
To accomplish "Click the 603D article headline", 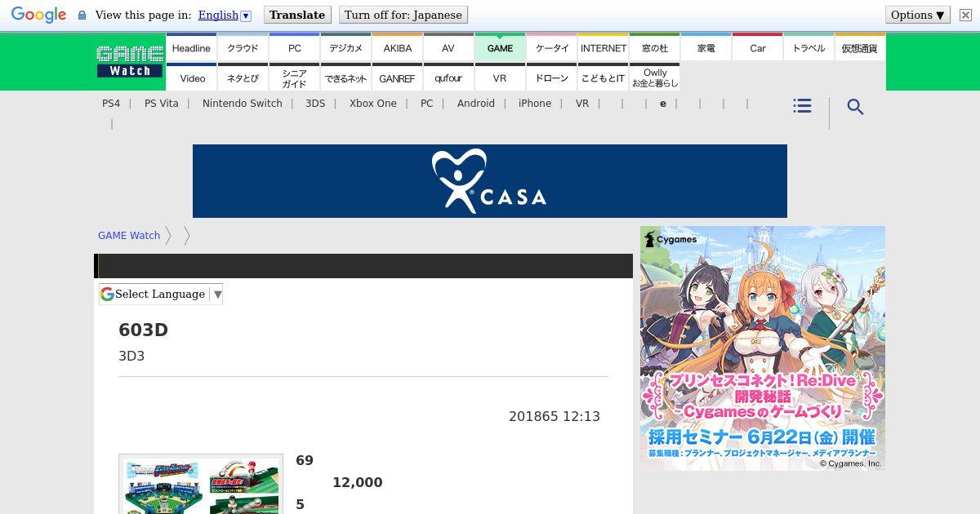I will pos(143,330).
